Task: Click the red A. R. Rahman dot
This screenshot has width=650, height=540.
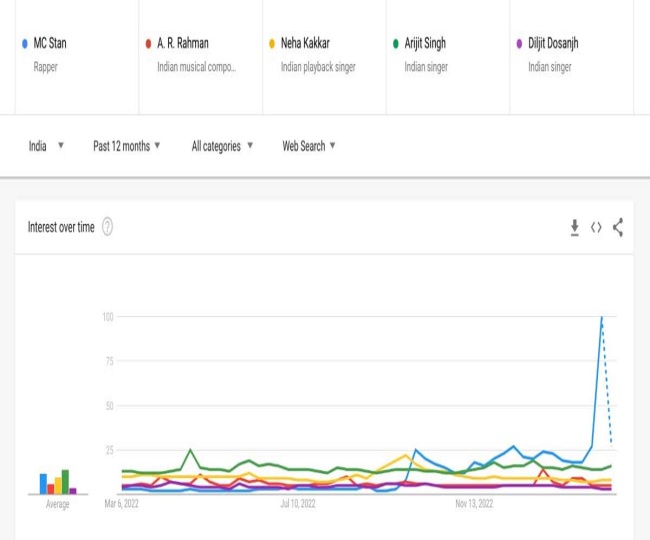Action: (x=148, y=44)
